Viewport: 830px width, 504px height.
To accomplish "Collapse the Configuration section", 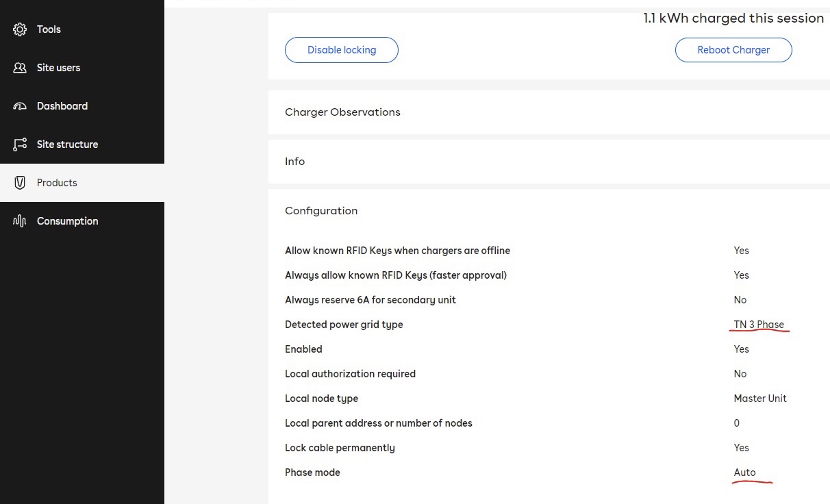I will click(x=321, y=210).
